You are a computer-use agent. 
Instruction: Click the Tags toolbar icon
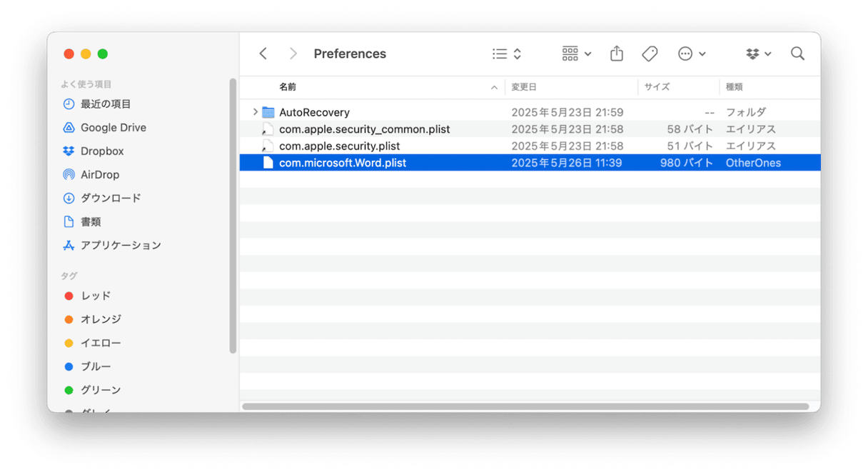click(650, 54)
